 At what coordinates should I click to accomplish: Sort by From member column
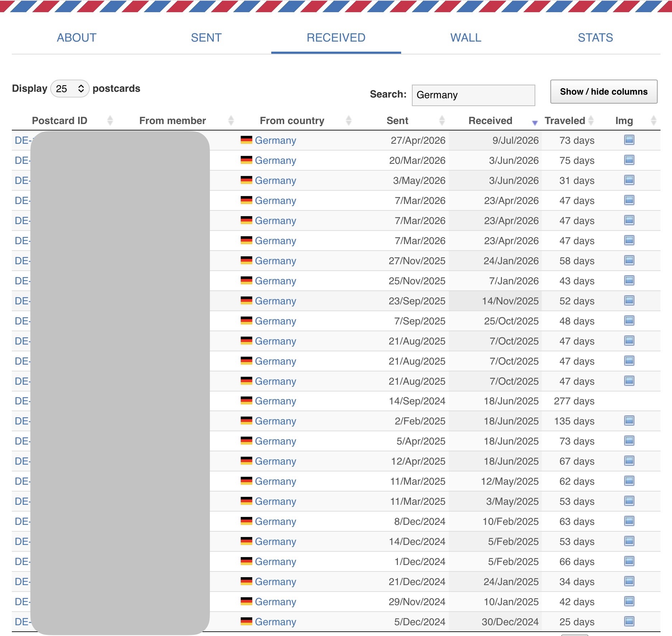click(173, 120)
